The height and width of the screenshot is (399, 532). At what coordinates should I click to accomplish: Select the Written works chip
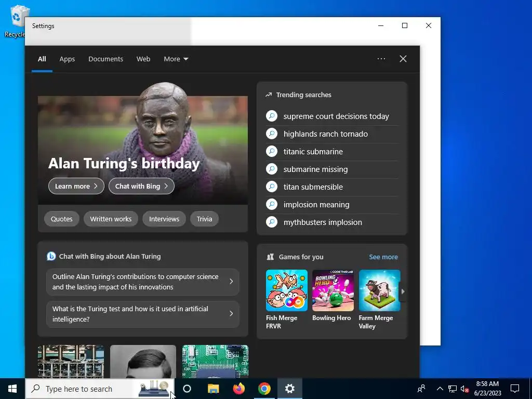pyautogui.click(x=111, y=219)
